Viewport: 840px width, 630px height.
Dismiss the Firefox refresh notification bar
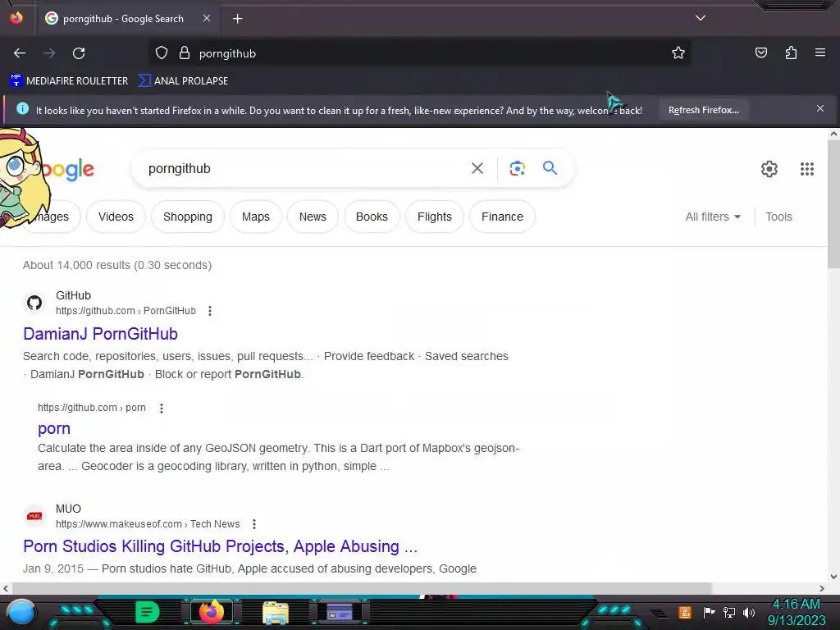pyautogui.click(x=819, y=109)
